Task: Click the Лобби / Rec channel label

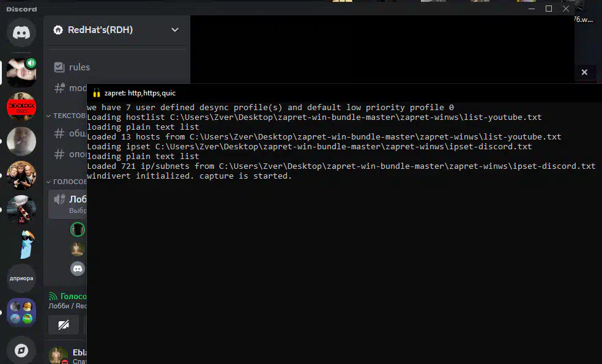Action: click(x=67, y=306)
